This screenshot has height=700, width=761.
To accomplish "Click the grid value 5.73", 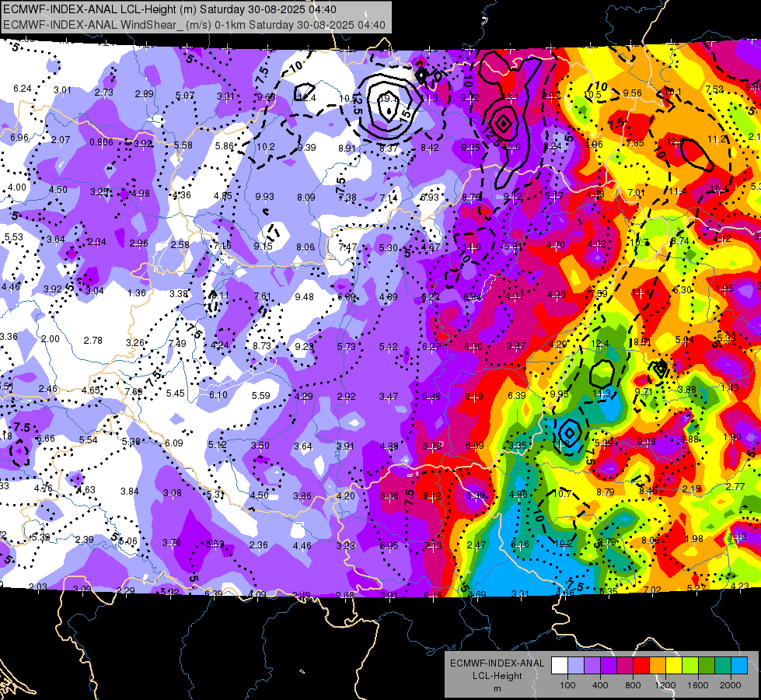I will coord(347,347).
